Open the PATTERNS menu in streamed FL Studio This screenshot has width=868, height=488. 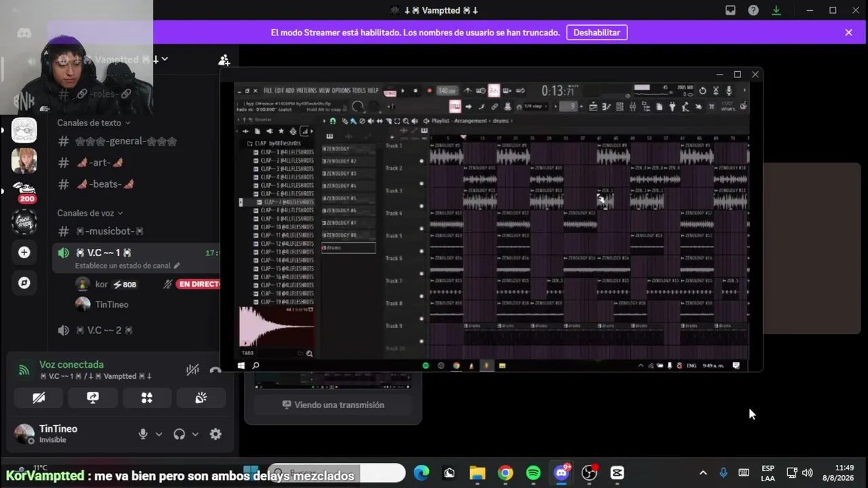pos(307,91)
